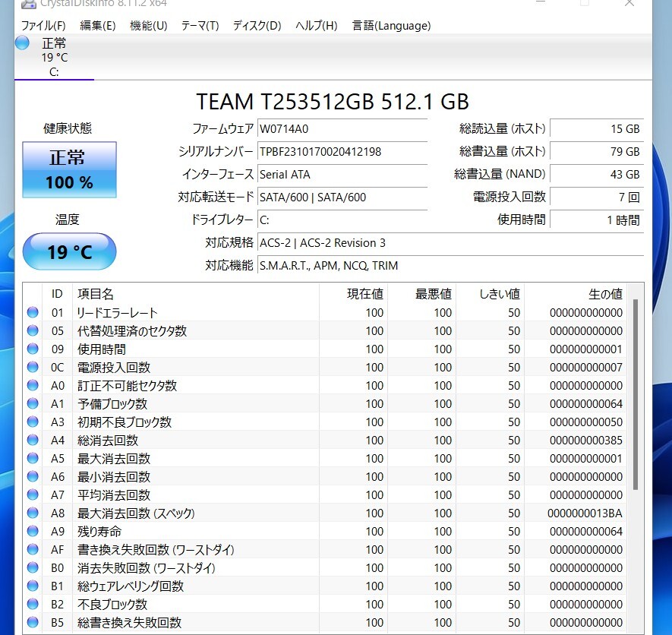The width and height of the screenshot is (672, 635).
Task: Click the 総書込量 (NAND) value 43 GB
Action: click(597, 174)
